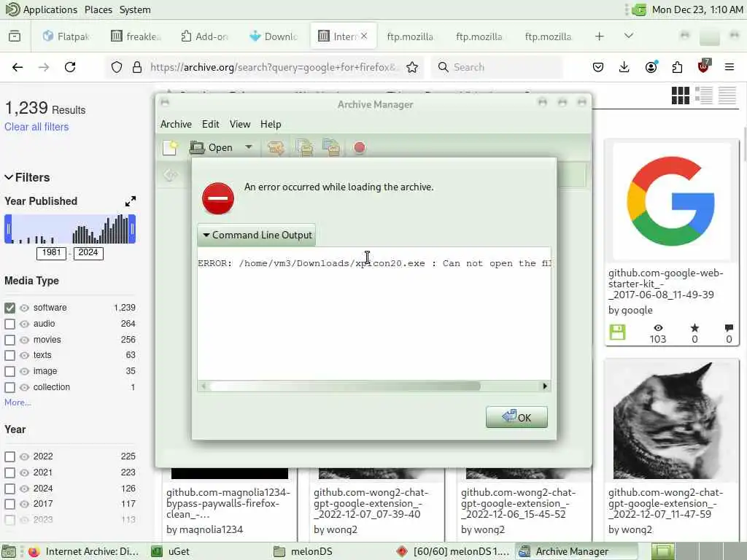The width and height of the screenshot is (747, 560).
Task: Click the add files toolbar icon
Action: click(x=304, y=147)
